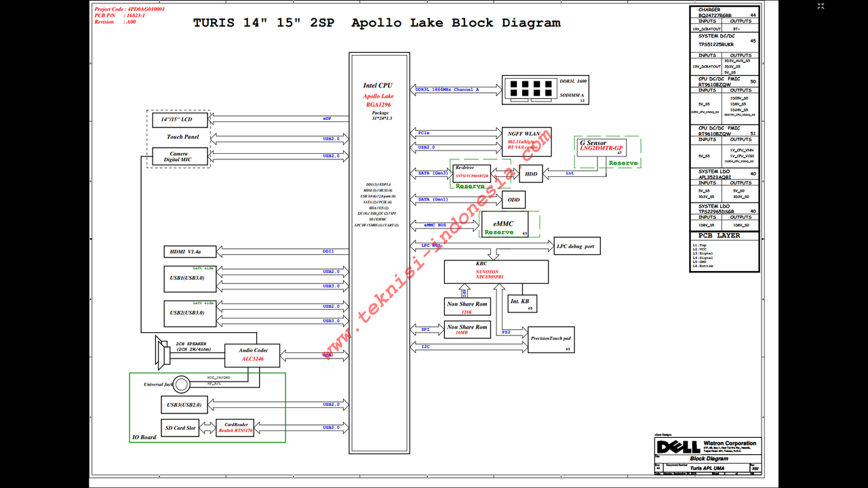This screenshot has width=868, height=488.
Task: Click the 'PS2' line label
Action: pyautogui.click(x=506, y=332)
